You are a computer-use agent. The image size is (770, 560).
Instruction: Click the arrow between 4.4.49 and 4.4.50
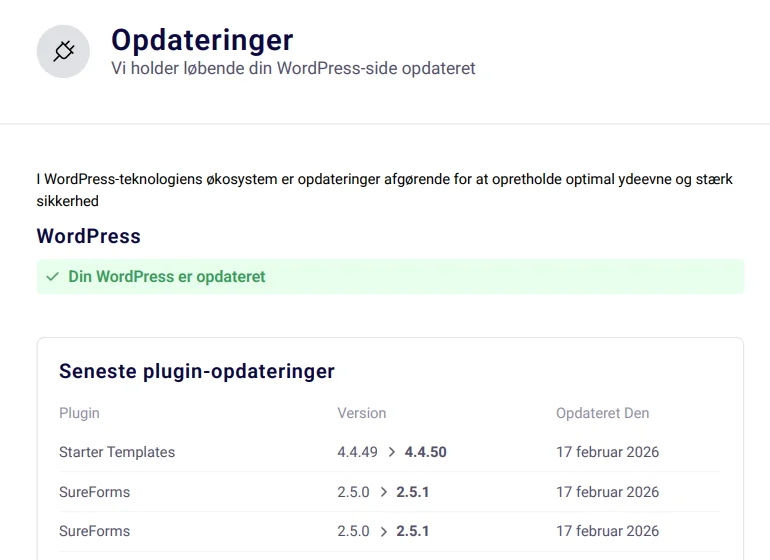(x=391, y=452)
